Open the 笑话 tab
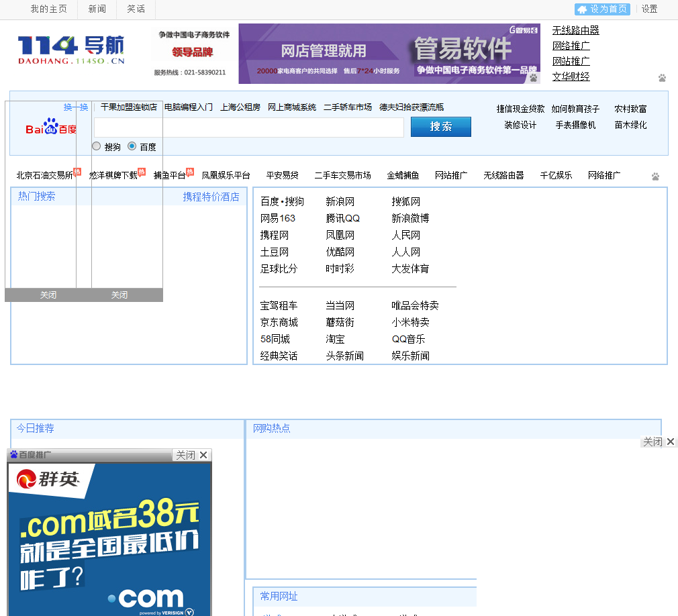Image resolution: width=678 pixels, height=616 pixels. (x=136, y=9)
